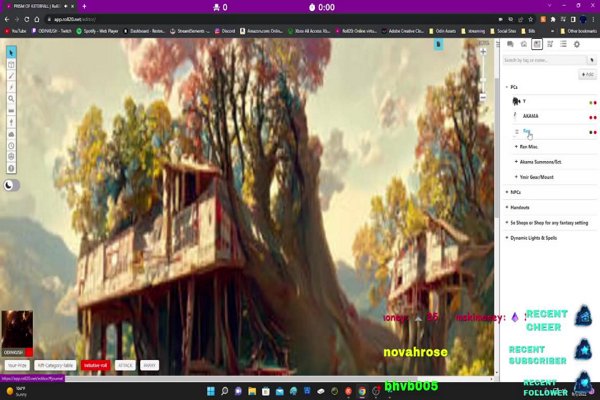This screenshot has width=600, height=400.
Task: Run the red Initiative roll macro
Action: (95, 366)
